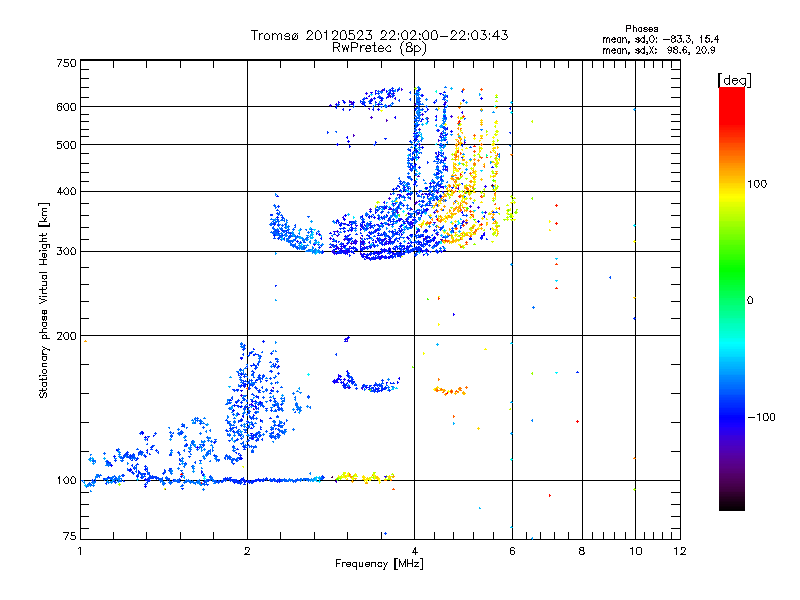This screenshot has width=800, height=600.
Task: Click the y-axis tick label '500'
Action: pyautogui.click(x=66, y=145)
